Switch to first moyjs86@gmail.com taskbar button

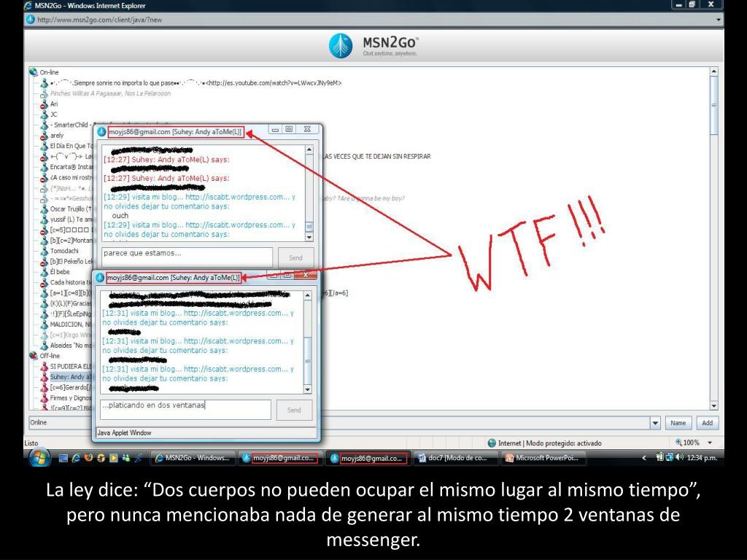(280, 458)
